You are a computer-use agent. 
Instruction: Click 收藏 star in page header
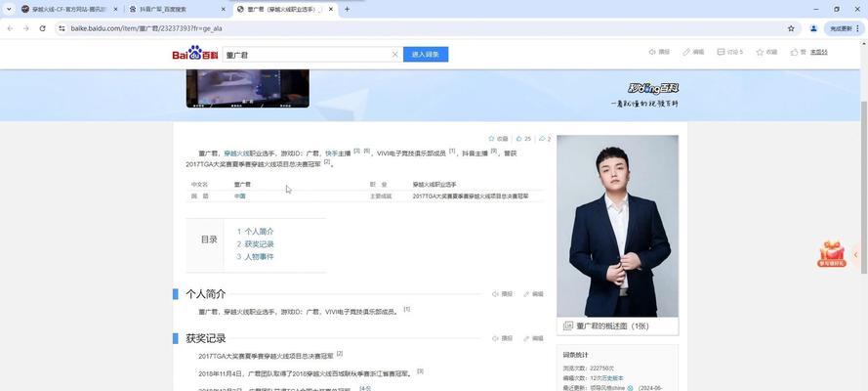click(766, 52)
